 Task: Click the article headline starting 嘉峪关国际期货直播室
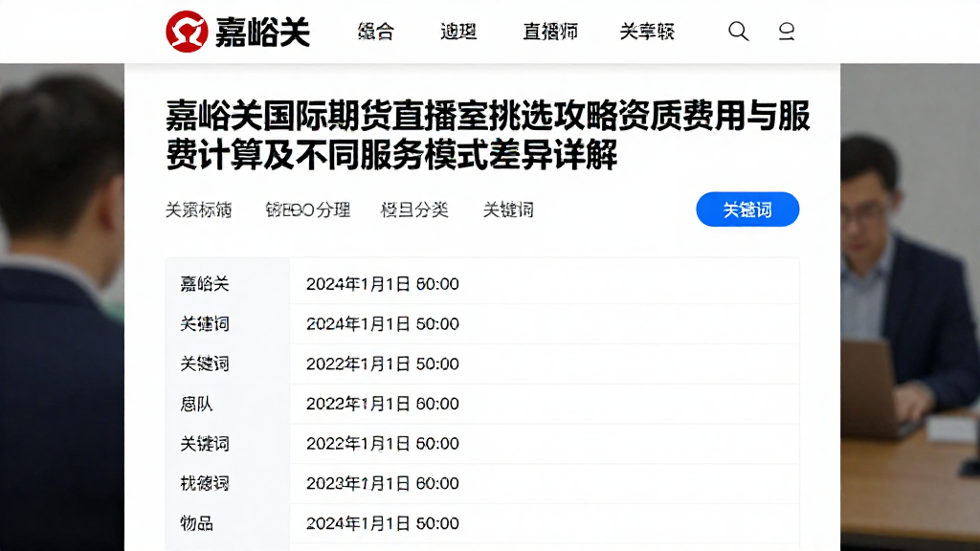[487, 135]
